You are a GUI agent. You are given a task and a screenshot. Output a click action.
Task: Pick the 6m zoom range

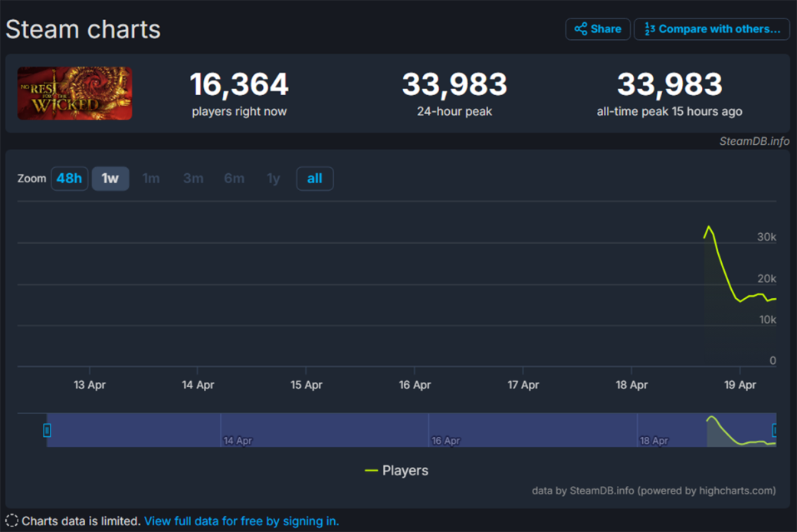click(235, 179)
